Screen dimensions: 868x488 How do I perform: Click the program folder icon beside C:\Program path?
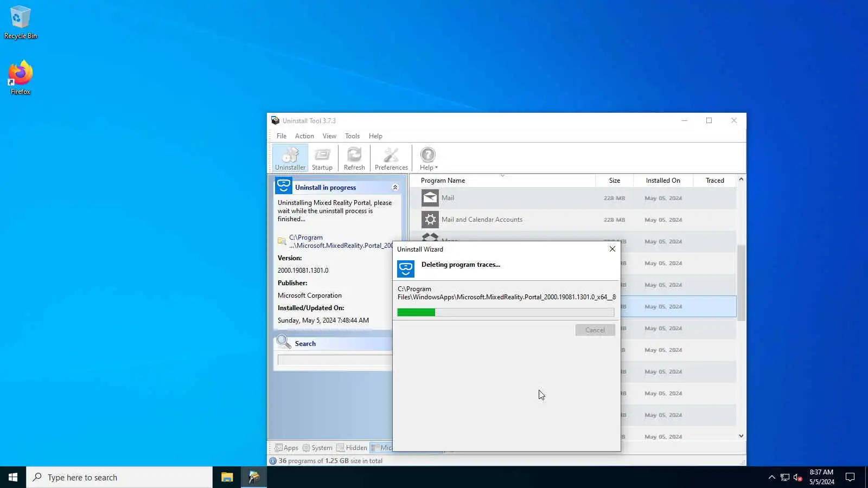[282, 241]
